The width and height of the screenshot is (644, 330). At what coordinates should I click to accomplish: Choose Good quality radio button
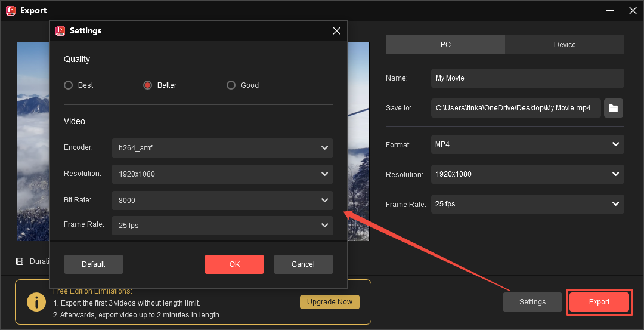(231, 85)
